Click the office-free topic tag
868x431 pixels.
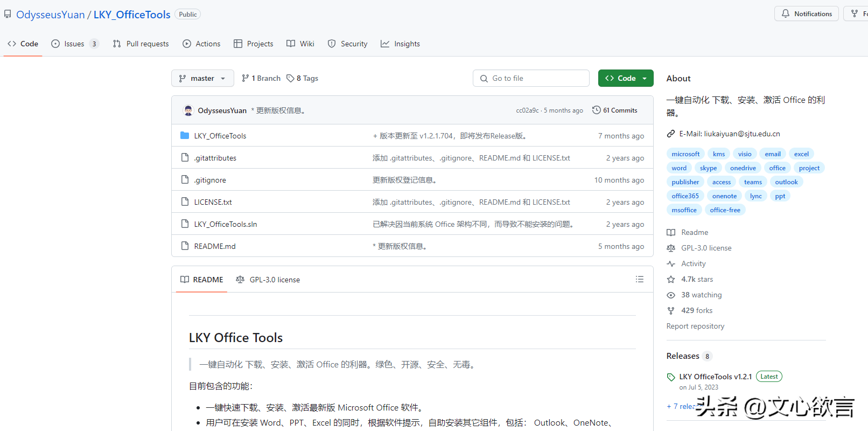click(x=725, y=210)
